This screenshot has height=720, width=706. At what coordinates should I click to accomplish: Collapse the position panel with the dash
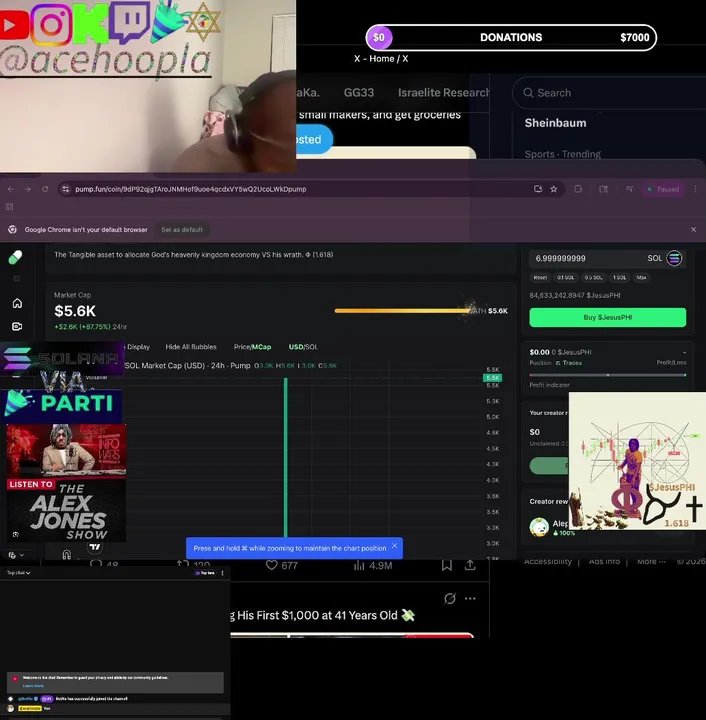point(684,353)
